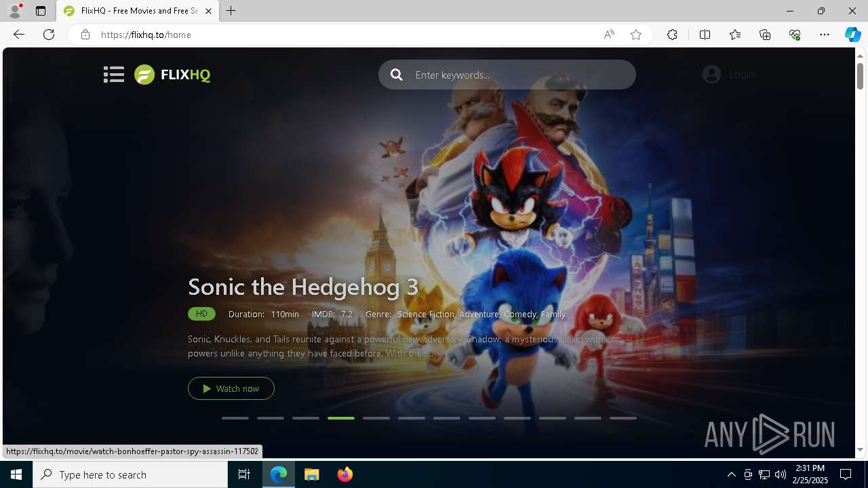The width and height of the screenshot is (868, 488).
Task: Select the sixth carousel slide indicator
Action: pyautogui.click(x=412, y=418)
